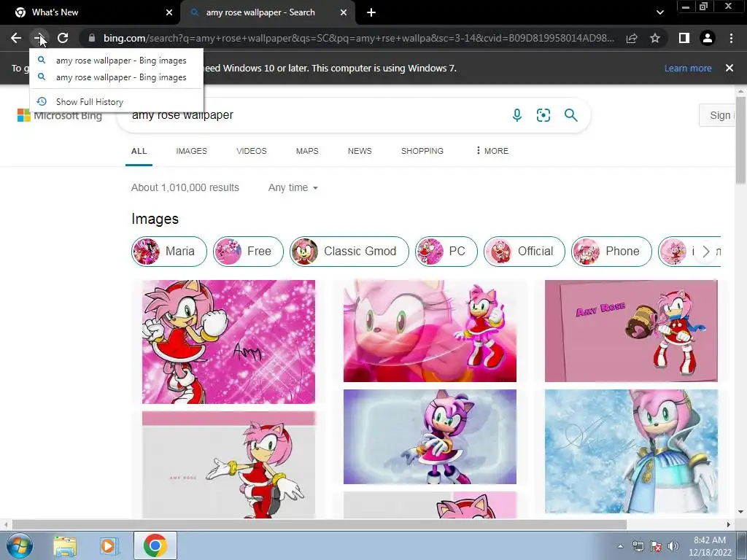The height and width of the screenshot is (560, 747).
Task: Click the Learn more link
Action: pos(688,68)
